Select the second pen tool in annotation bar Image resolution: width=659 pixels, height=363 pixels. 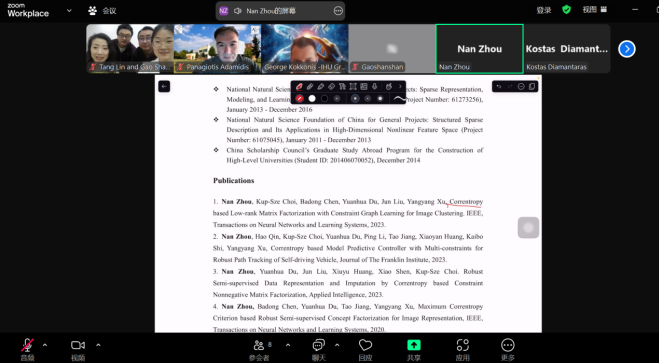[x=310, y=87]
